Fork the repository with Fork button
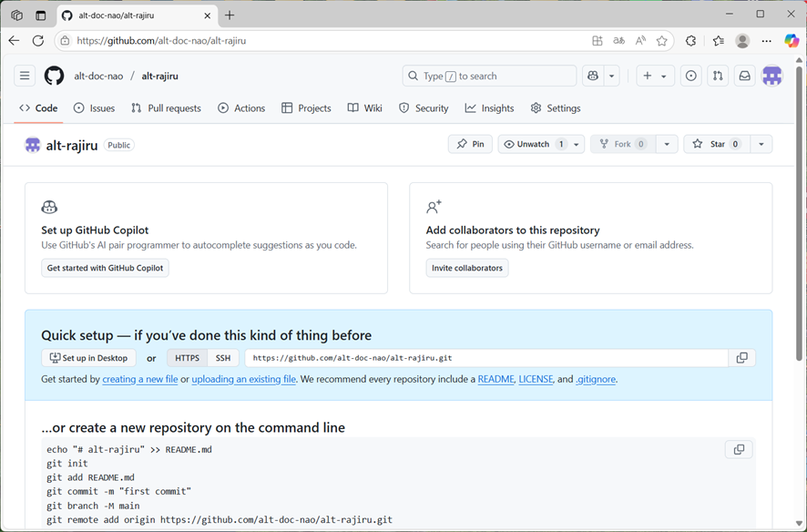This screenshot has width=807, height=532. (x=623, y=144)
